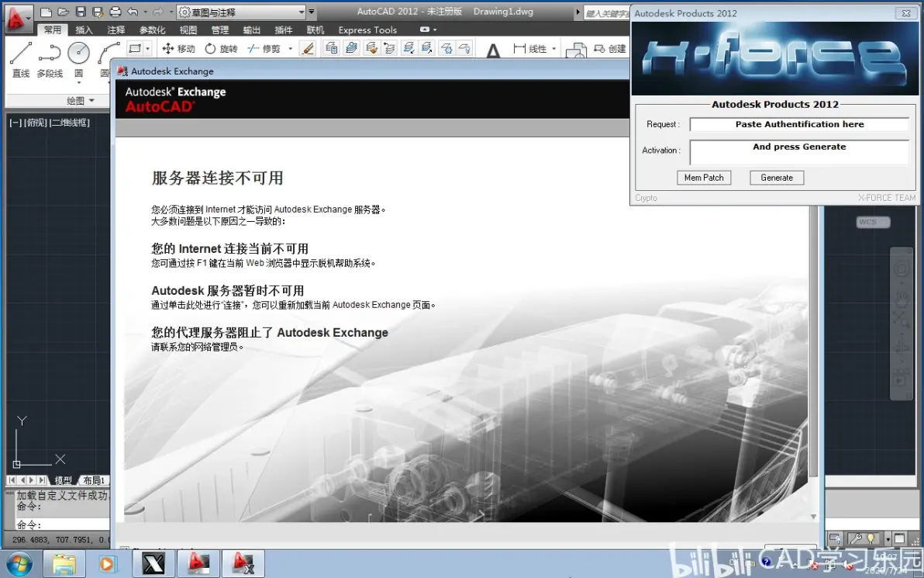Screen dimensions: 924x578
Task: Select the rectangle draw tool
Action: [135, 48]
